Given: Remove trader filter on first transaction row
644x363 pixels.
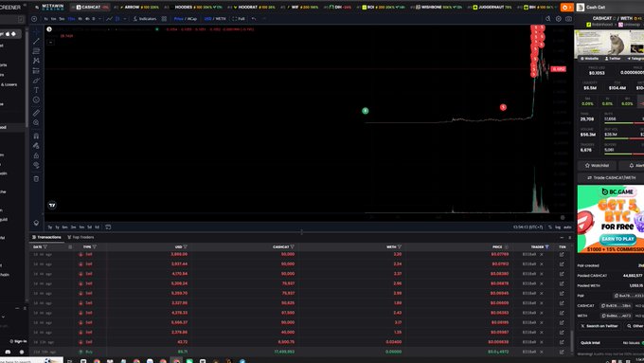Looking at the screenshot, I should coord(542,254).
